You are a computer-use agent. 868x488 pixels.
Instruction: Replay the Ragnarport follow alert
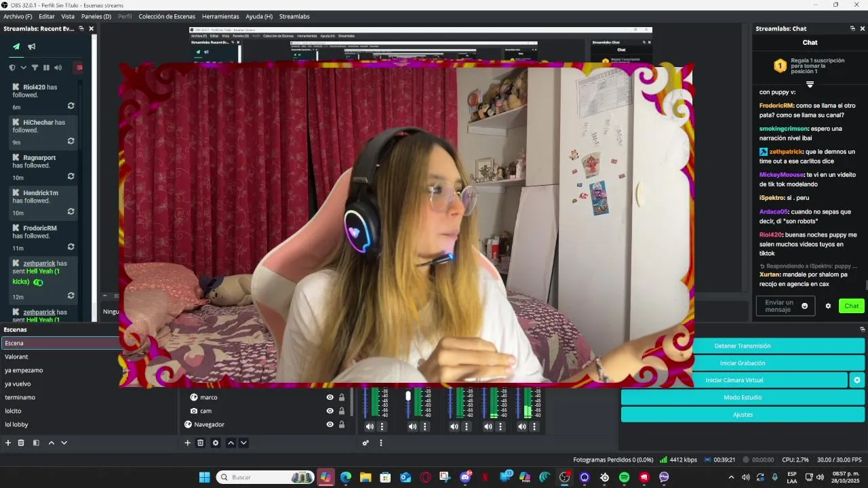(x=71, y=177)
